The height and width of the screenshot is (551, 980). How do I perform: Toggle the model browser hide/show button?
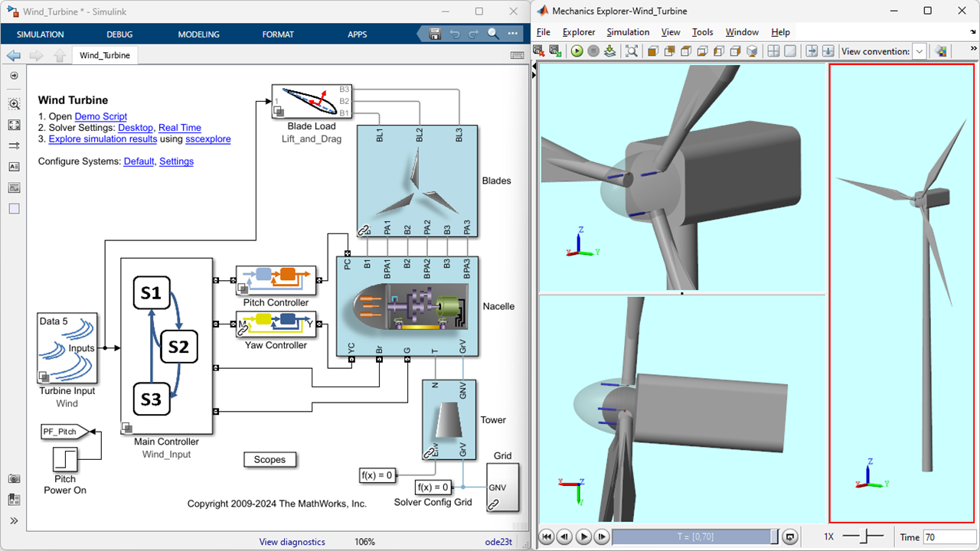coord(14,521)
